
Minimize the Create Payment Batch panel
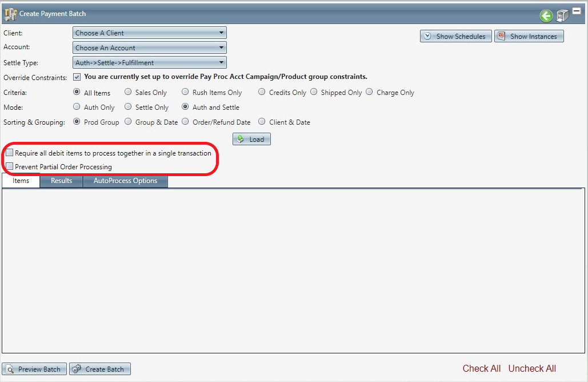(577, 11)
